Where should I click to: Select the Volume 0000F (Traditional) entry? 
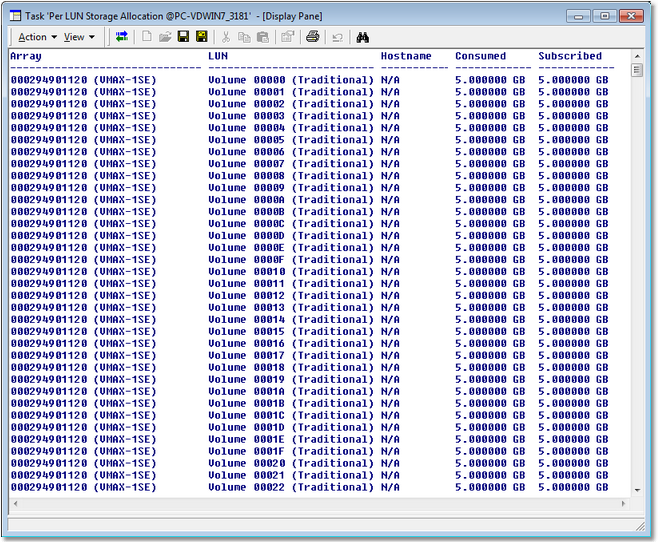click(290, 260)
